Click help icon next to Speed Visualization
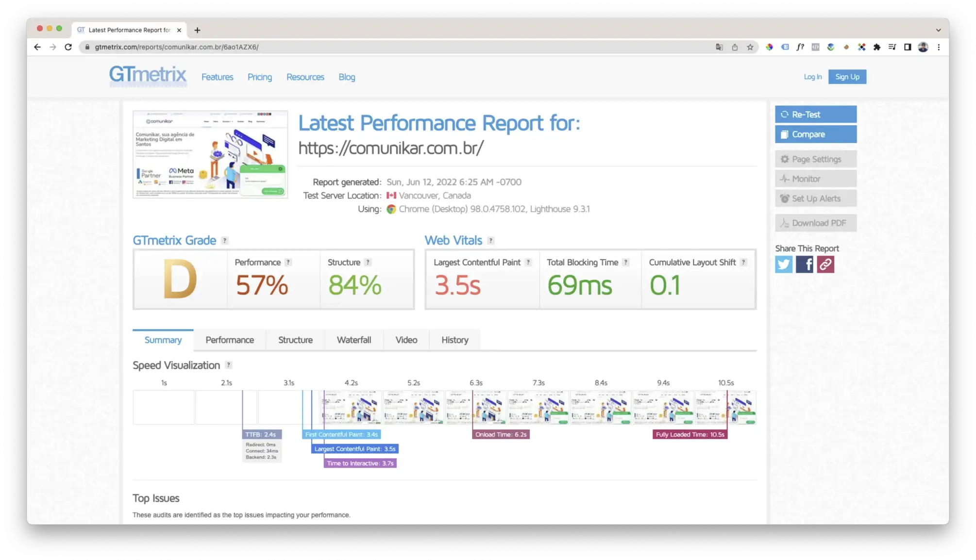The width and height of the screenshot is (976, 560). click(x=228, y=365)
